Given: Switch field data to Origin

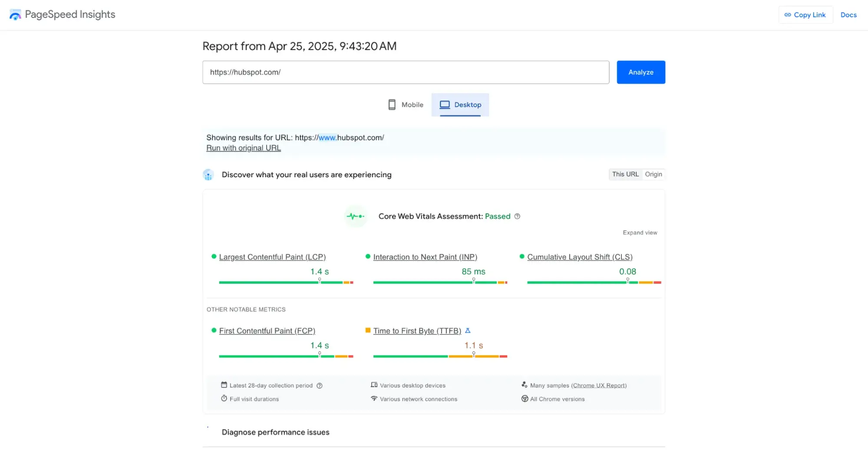Looking at the screenshot, I should (653, 174).
